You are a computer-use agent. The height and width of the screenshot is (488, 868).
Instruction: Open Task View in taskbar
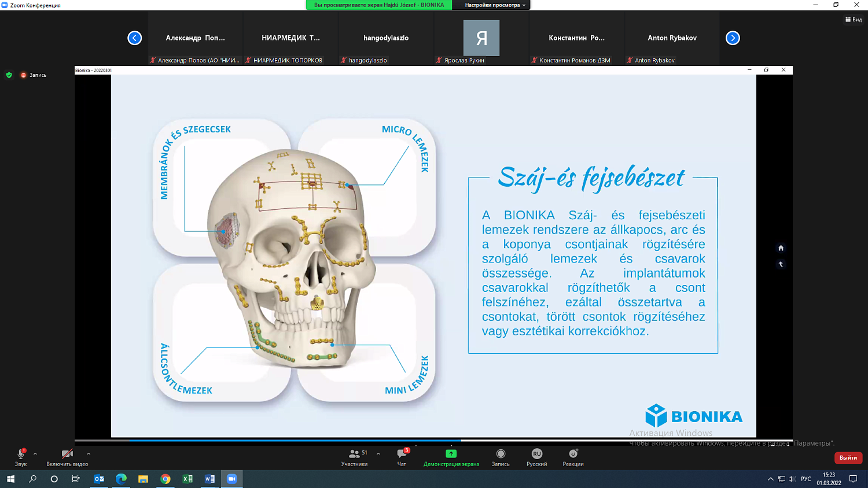(x=76, y=479)
